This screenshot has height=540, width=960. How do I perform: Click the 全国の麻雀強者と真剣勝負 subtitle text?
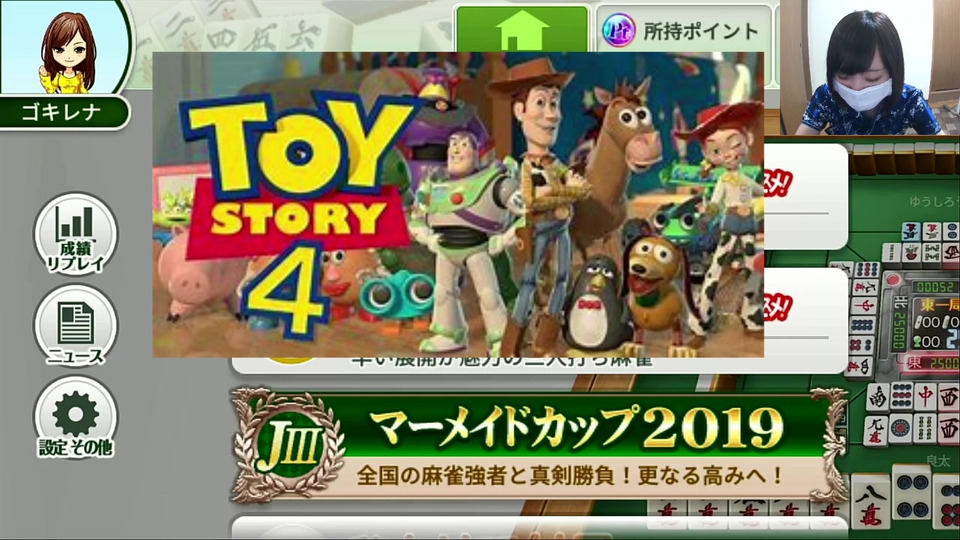pos(569,476)
